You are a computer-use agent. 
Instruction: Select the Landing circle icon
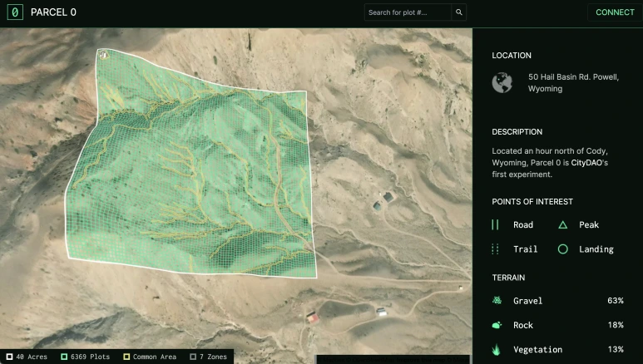(x=562, y=249)
